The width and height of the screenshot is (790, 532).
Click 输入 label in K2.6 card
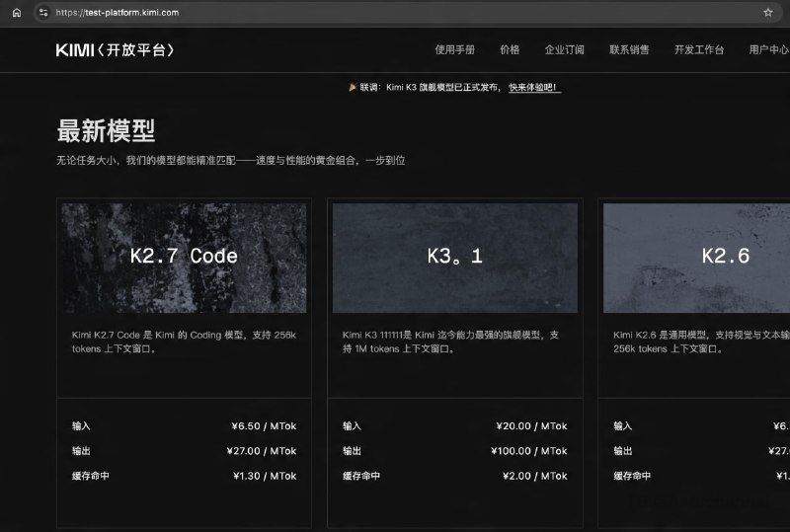[623, 426]
